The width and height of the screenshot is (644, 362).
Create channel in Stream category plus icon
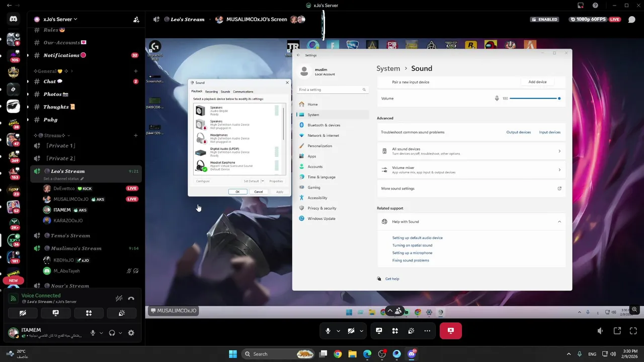click(x=136, y=135)
